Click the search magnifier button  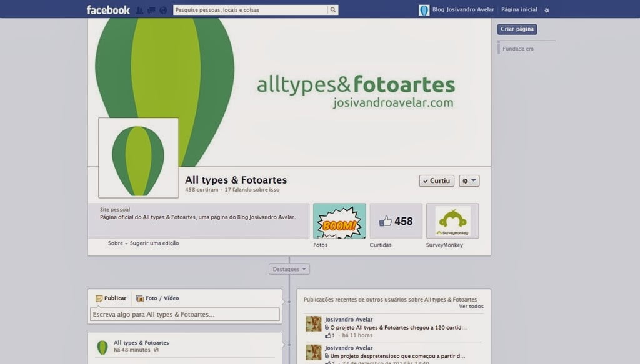[x=333, y=10]
